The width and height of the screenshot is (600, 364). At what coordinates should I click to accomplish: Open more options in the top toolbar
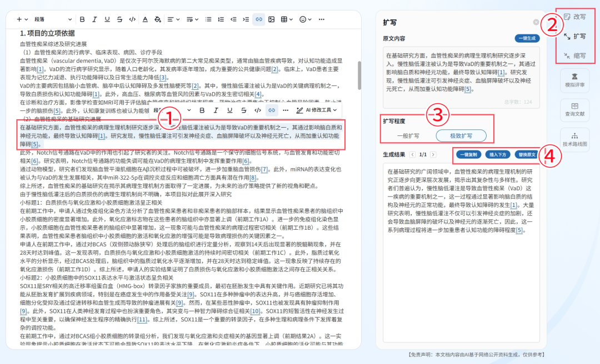(322, 19)
